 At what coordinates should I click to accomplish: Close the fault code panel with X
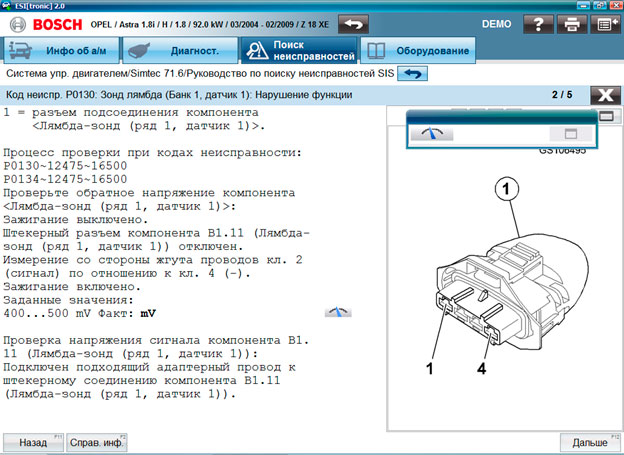pyautogui.click(x=602, y=95)
